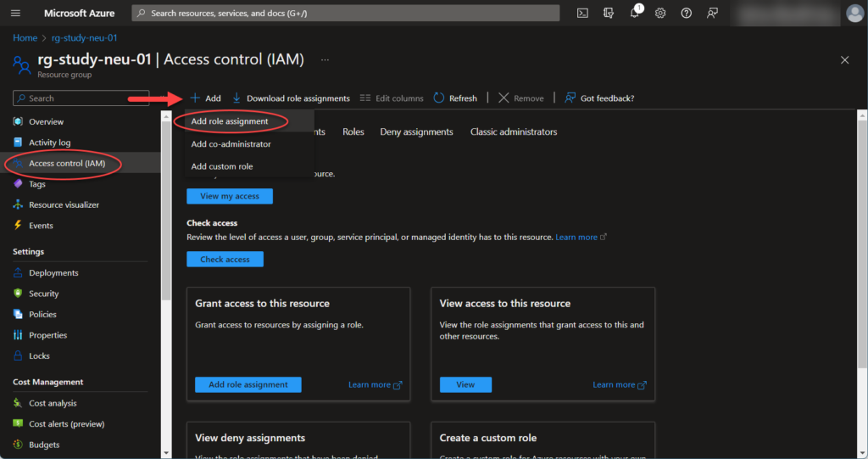The height and width of the screenshot is (459, 868).
Task: Open the account avatar menu
Action: pyautogui.click(x=854, y=14)
